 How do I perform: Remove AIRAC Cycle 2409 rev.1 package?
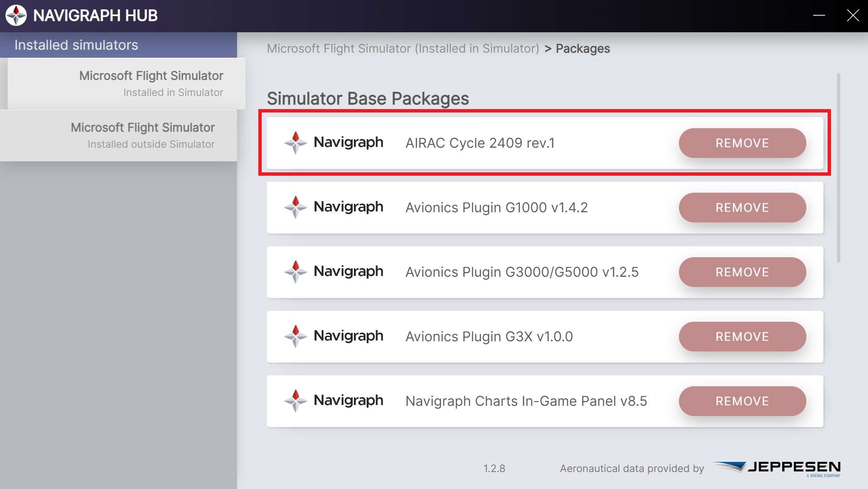pos(742,143)
